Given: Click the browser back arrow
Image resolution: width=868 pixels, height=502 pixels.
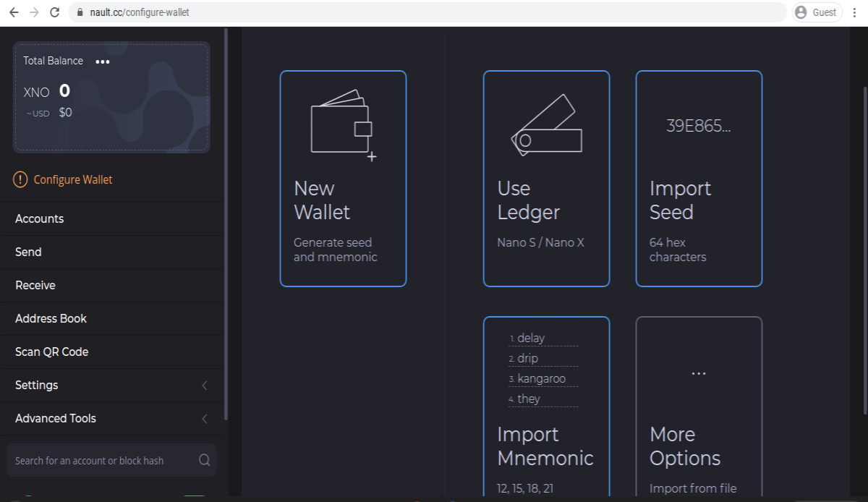Looking at the screenshot, I should pyautogui.click(x=14, y=12).
